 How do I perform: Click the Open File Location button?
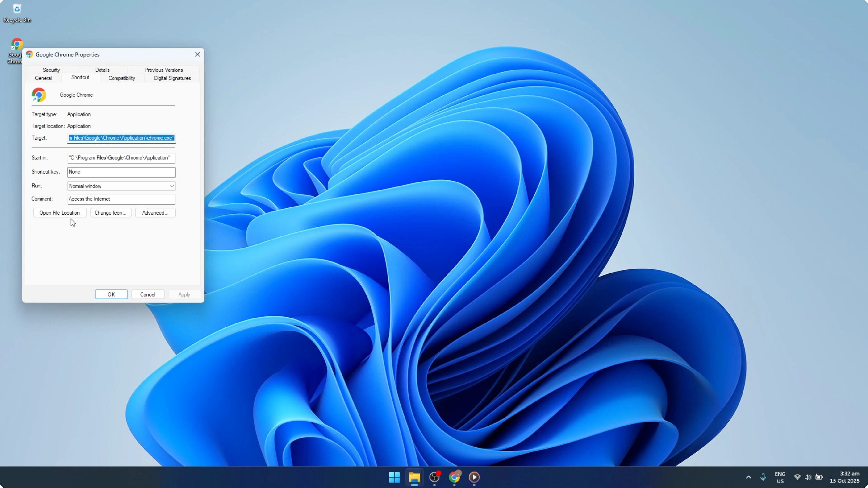point(60,212)
